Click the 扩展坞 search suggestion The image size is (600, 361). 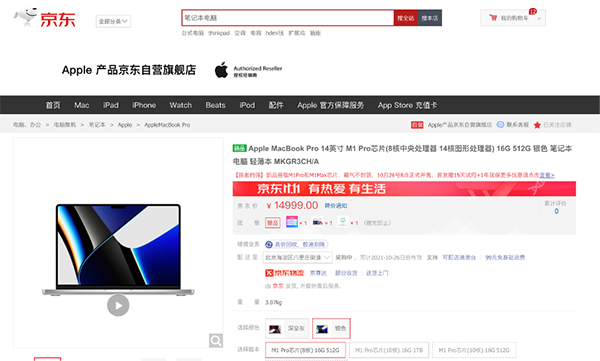[x=297, y=33]
